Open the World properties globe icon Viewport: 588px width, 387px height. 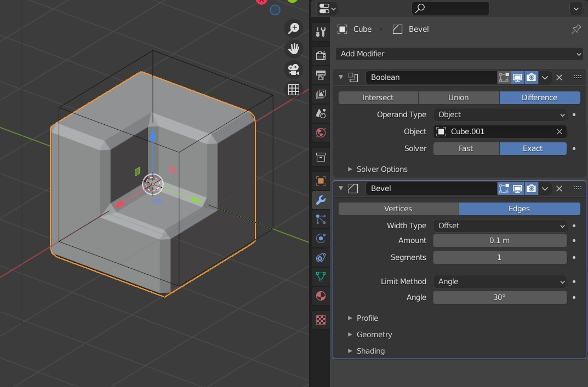click(321, 132)
